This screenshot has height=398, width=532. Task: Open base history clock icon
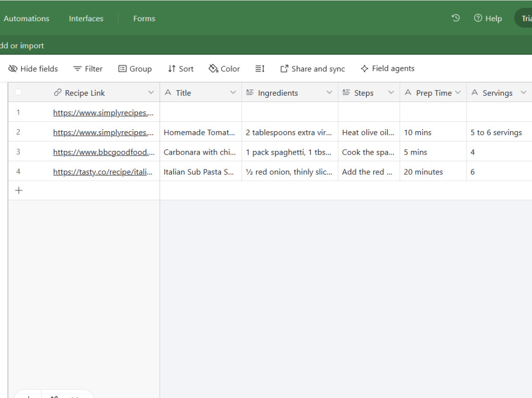[x=456, y=18]
